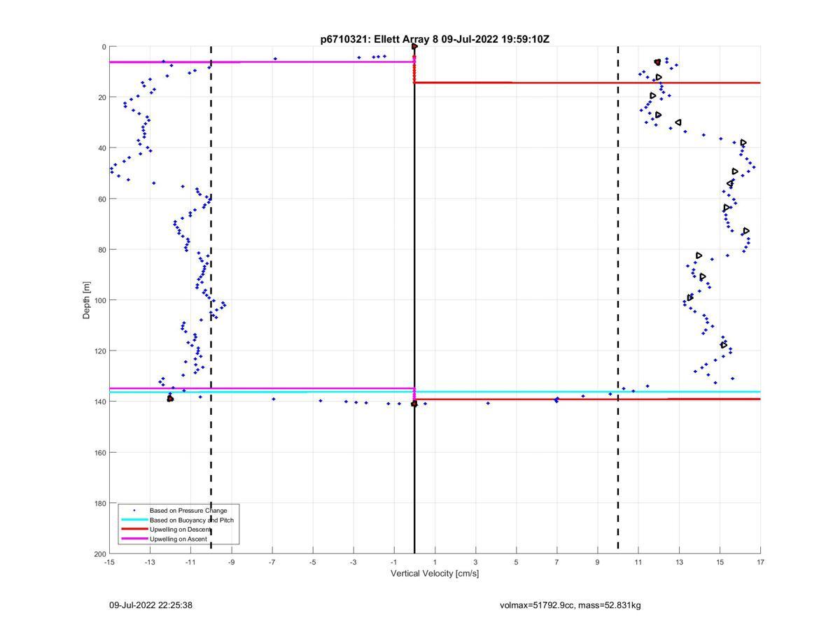Click the triangle marker at 118 m depth
Image resolution: width=840 pixels, height=622 pixels.
pos(724,345)
